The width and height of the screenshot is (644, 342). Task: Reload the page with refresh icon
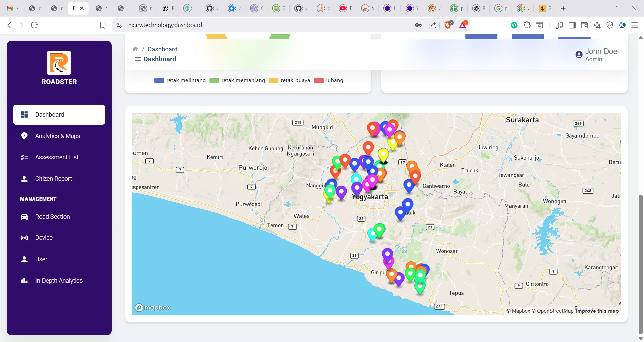(34, 25)
